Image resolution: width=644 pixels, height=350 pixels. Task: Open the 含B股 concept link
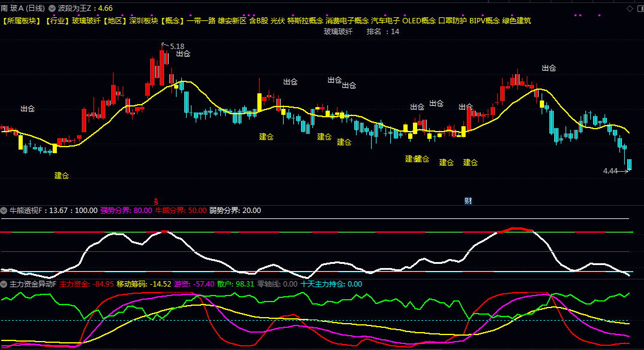pos(259,20)
